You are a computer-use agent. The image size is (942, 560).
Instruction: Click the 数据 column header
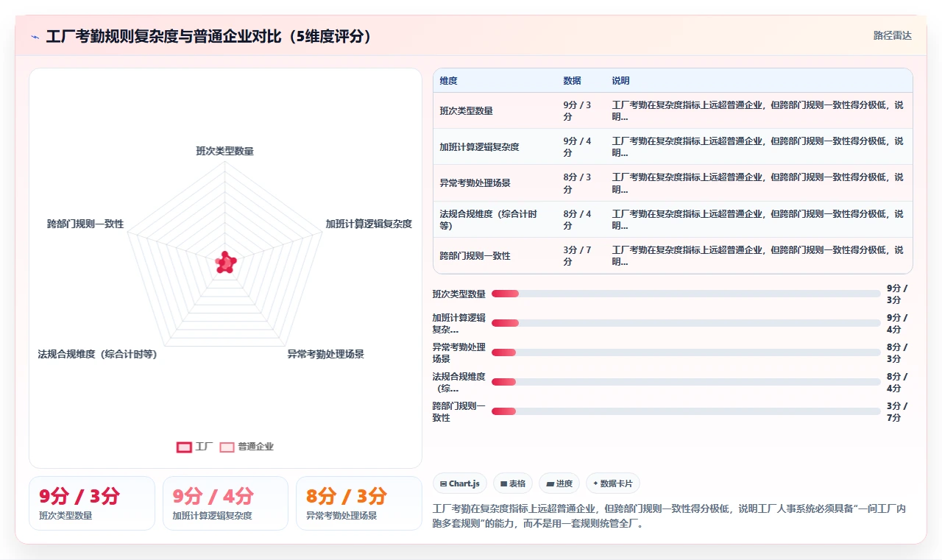[572, 81]
